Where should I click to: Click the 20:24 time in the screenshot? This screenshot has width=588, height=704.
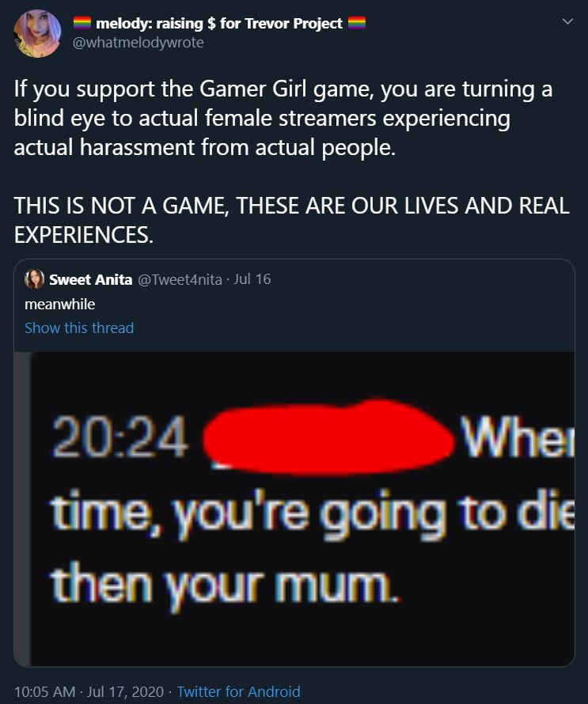point(120,437)
